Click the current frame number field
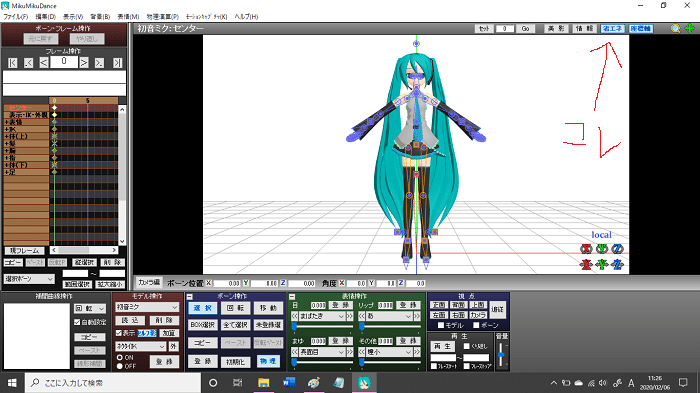This screenshot has width=700, height=393. pyautogui.click(x=64, y=62)
